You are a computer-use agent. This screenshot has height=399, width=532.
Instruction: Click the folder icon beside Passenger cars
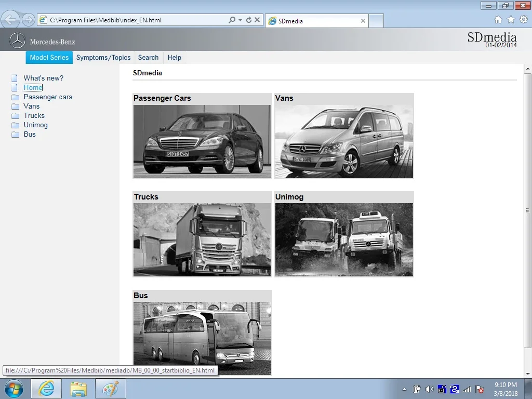pos(15,97)
